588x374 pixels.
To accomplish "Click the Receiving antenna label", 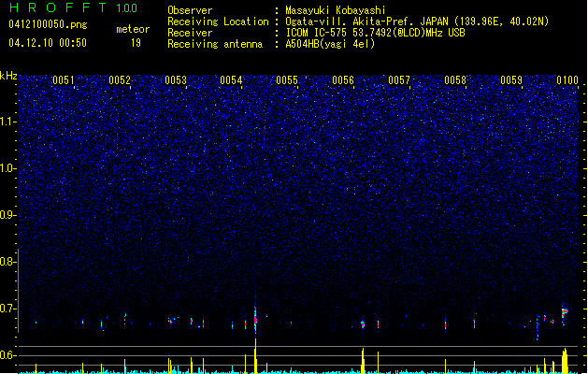I will (x=215, y=44).
